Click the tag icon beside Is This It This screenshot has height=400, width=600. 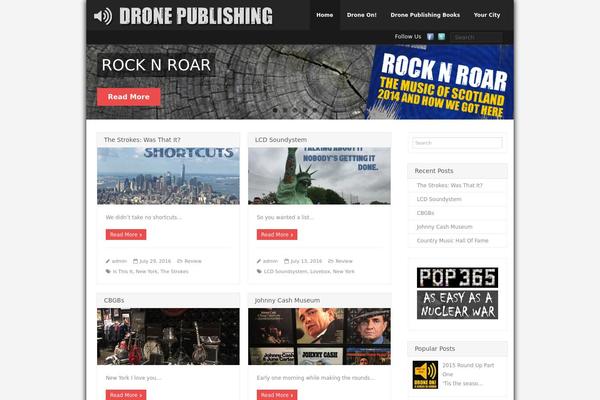tap(108, 271)
